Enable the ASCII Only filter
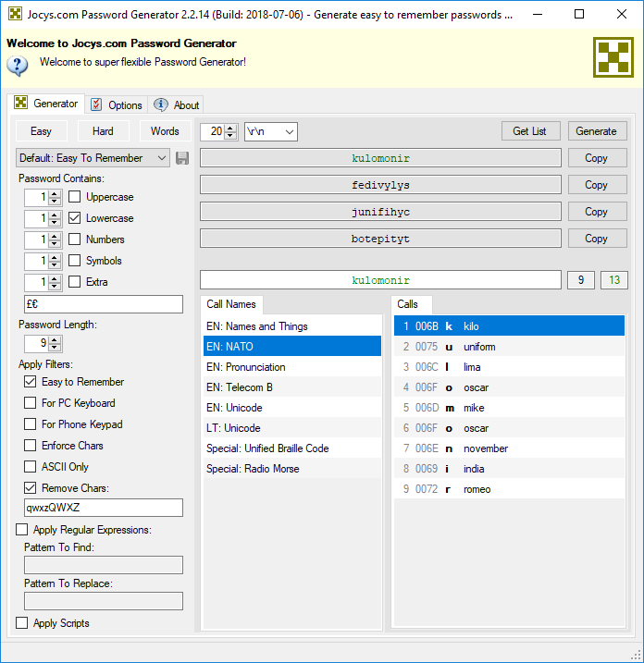 [x=30, y=466]
